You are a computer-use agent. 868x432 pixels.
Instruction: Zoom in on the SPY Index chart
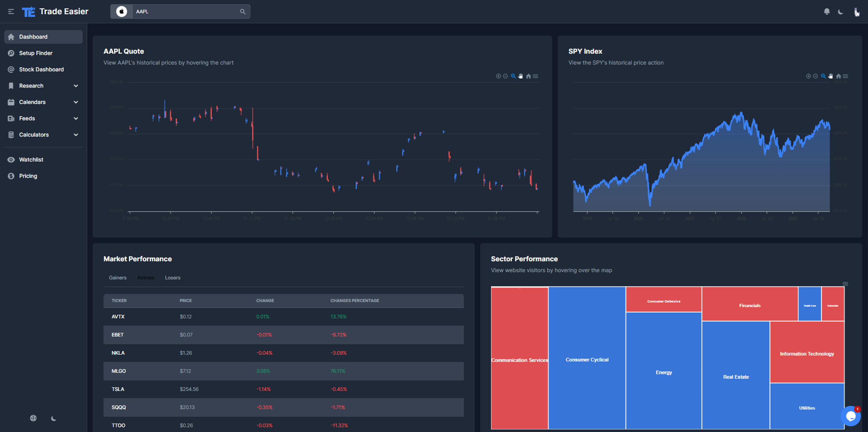point(808,76)
